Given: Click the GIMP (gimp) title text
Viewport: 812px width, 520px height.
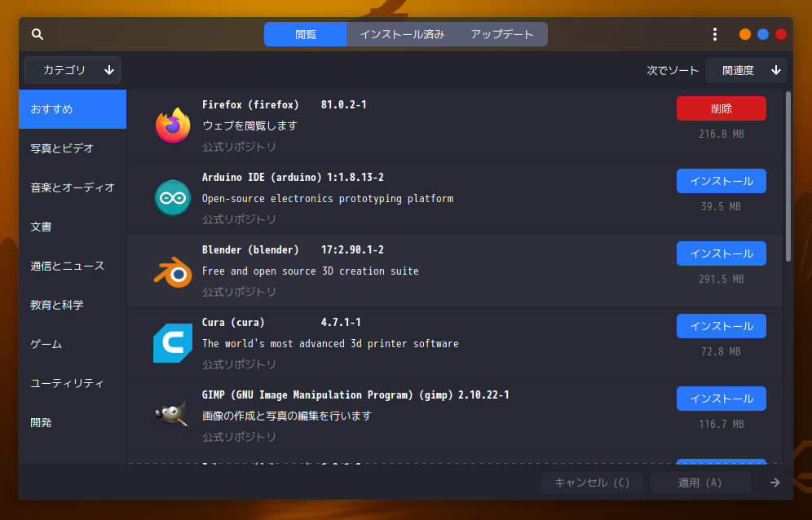Looking at the screenshot, I should 327,394.
